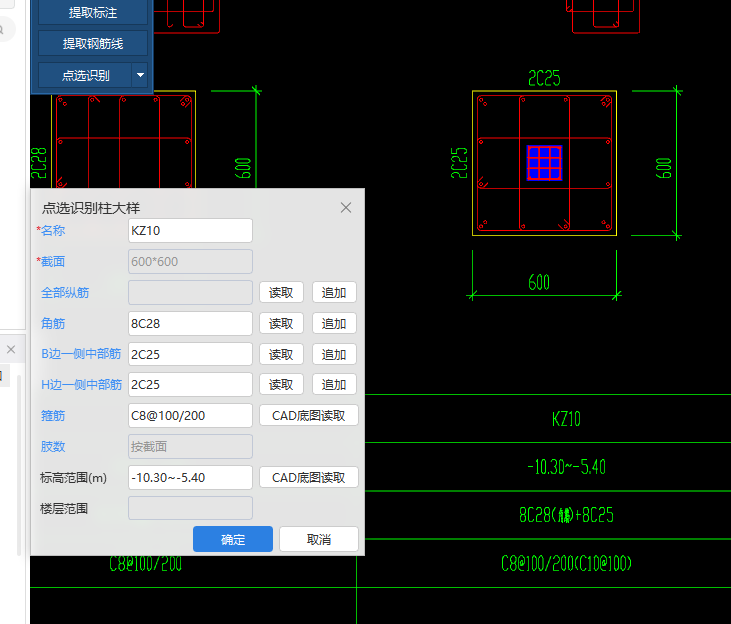Click the 全部纵筋 label link

coord(65,292)
